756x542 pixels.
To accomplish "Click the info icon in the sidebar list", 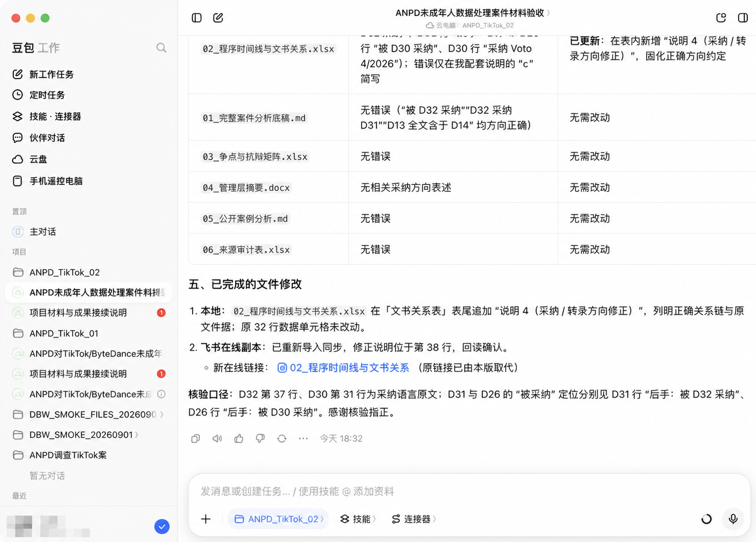I will [x=161, y=394].
